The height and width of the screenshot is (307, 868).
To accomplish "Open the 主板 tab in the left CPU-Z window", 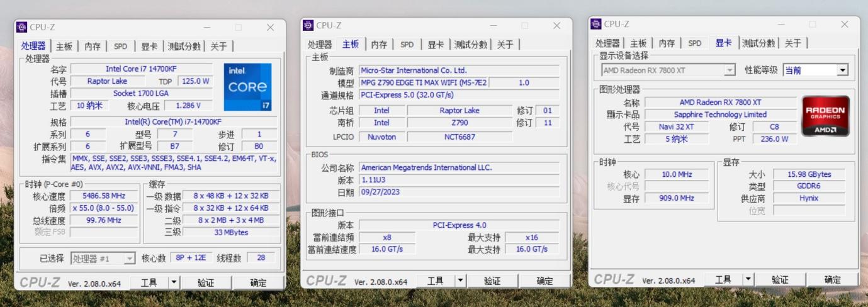I will click(64, 46).
